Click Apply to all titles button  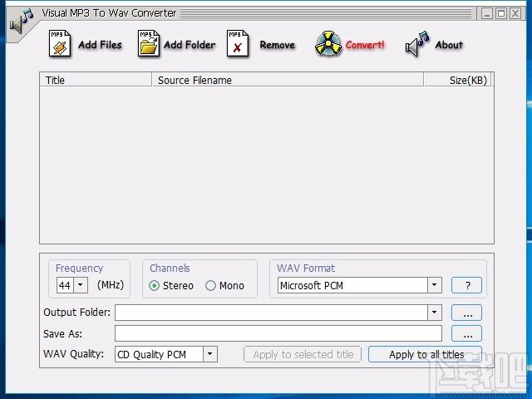(x=425, y=354)
